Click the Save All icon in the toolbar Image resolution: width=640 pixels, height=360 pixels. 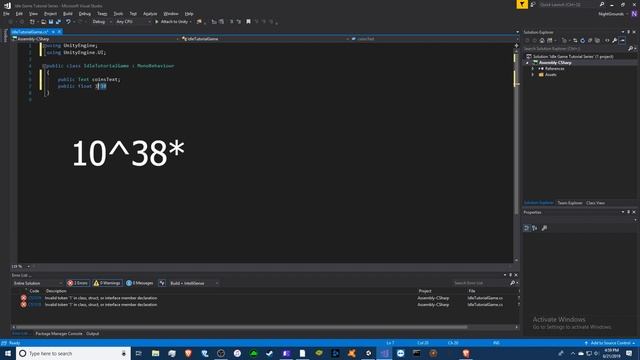[x=58, y=22]
